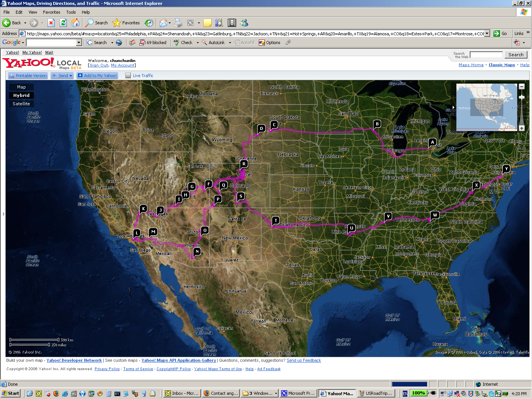
Task: Open the Tools menu
Action: (71, 12)
